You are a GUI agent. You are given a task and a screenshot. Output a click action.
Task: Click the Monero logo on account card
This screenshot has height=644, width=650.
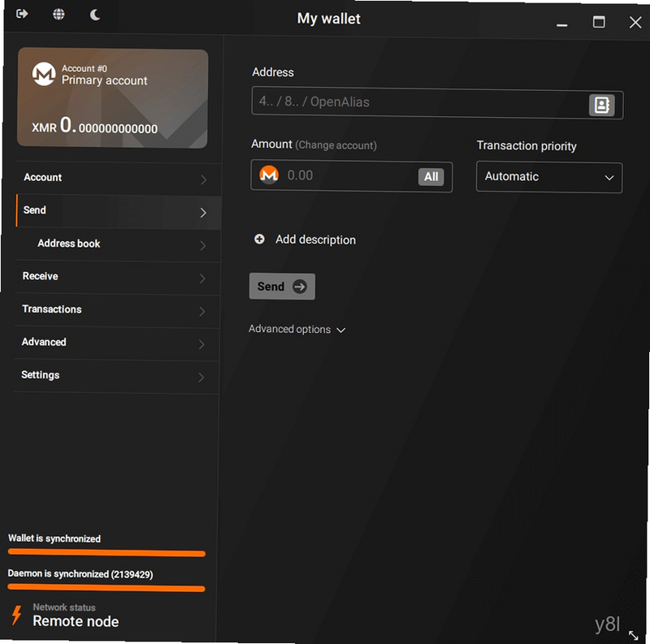tap(44, 74)
